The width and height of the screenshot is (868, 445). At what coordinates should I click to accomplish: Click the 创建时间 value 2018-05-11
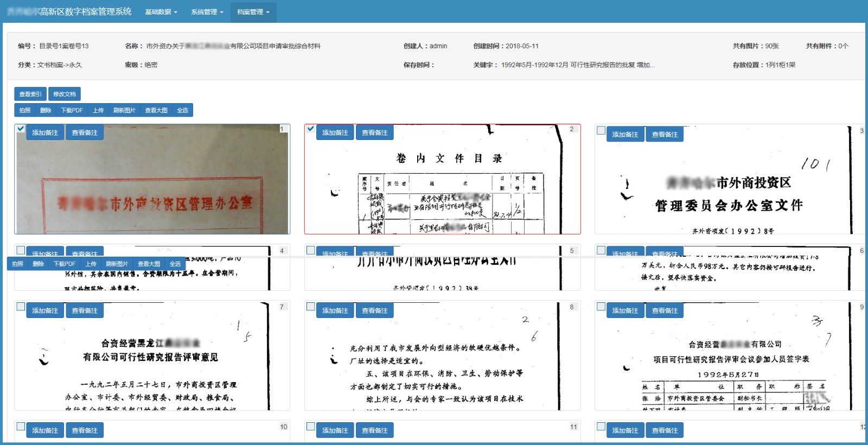(x=522, y=46)
